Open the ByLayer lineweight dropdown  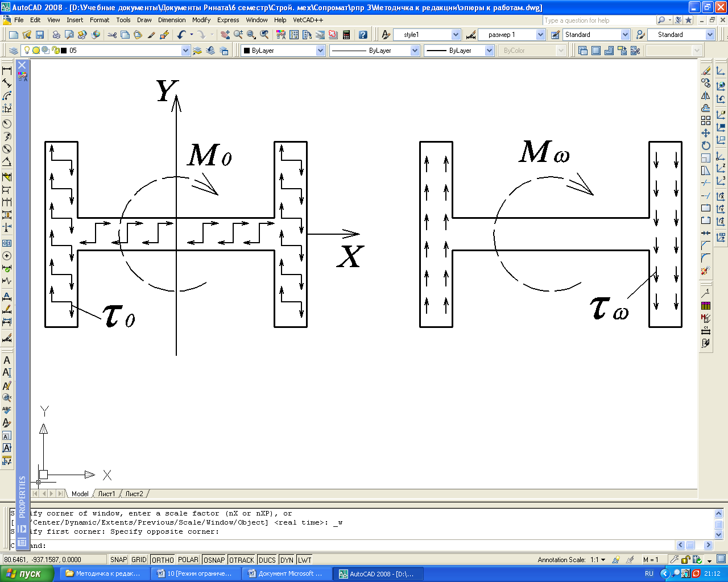tap(489, 51)
